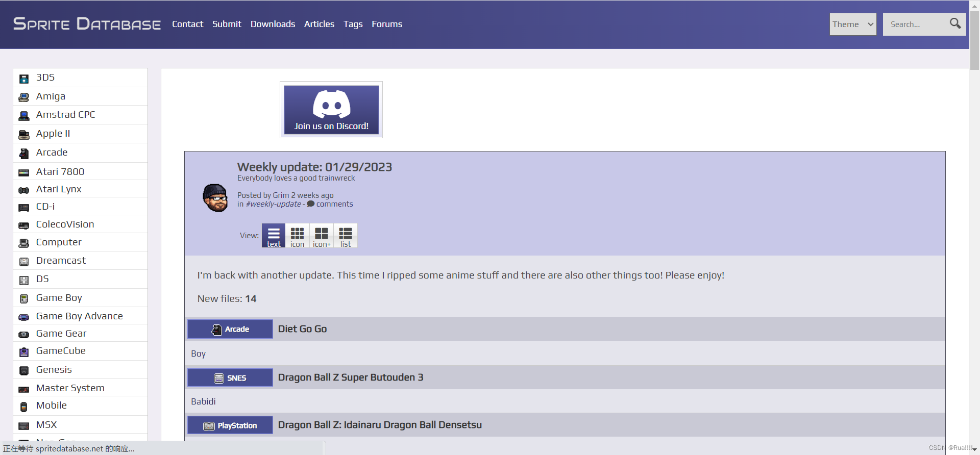Click the Apple II sidebar label

coord(53,134)
